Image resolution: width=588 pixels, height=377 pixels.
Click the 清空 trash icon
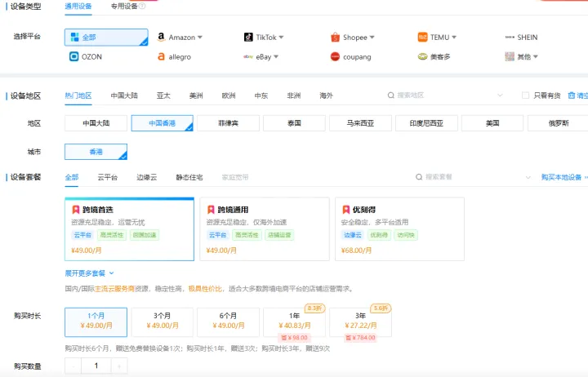tap(571, 95)
